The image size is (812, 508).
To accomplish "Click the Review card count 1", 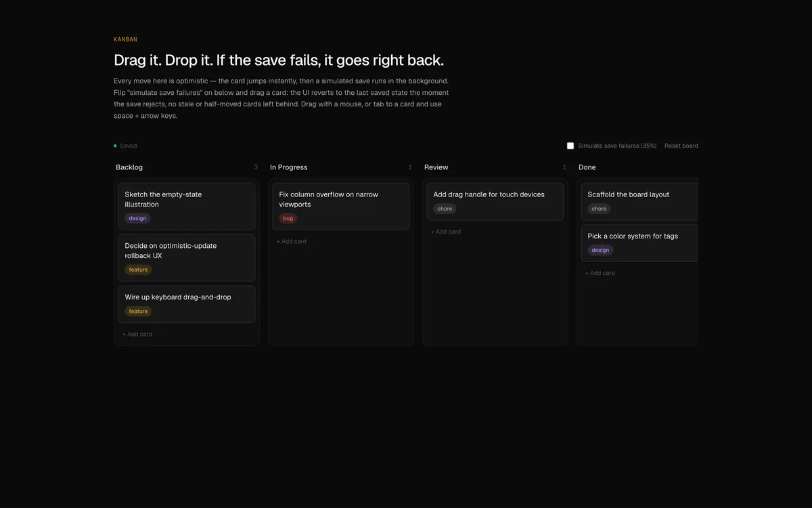I will pyautogui.click(x=564, y=167).
